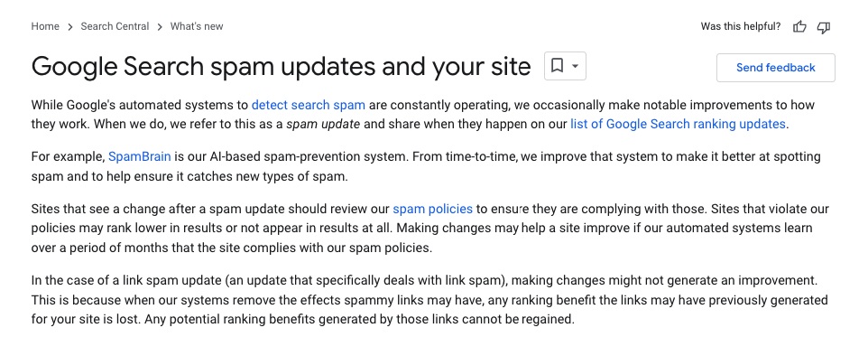Go to the Home breadcrumb
Image resolution: width=868 pixels, height=356 pixels.
tap(45, 26)
